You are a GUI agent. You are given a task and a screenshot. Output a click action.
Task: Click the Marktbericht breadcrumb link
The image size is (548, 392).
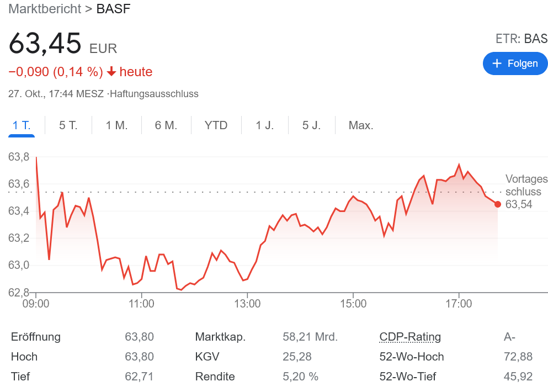point(44,9)
